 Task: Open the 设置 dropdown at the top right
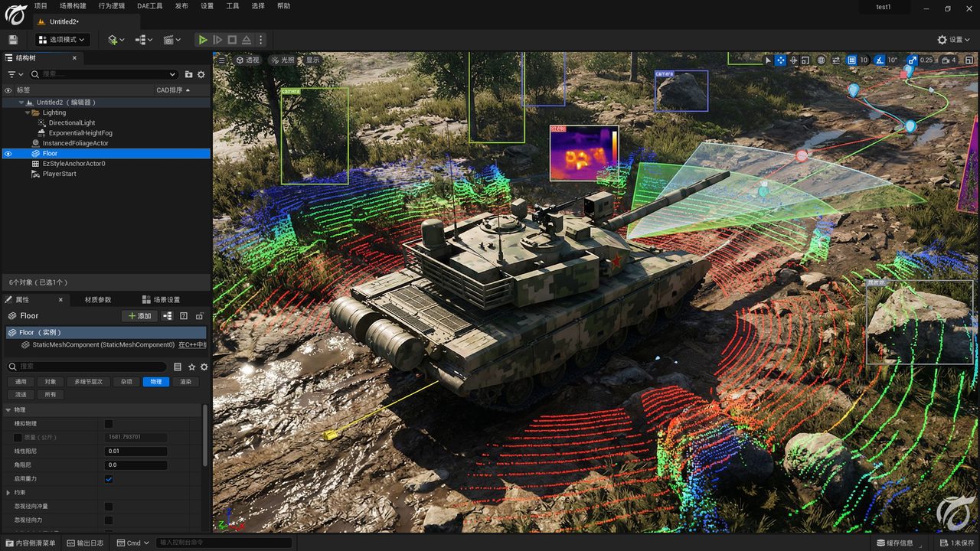tap(954, 40)
